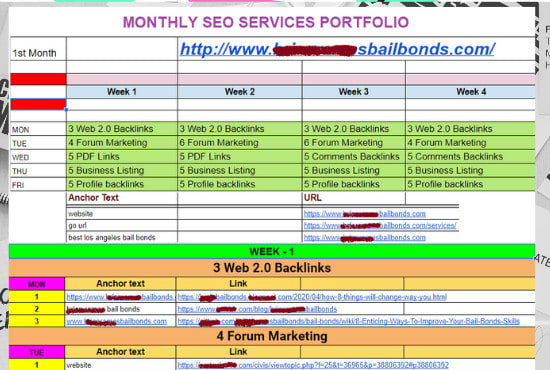
Task: Select the 'Week 4' column header
Action: pos(471,92)
